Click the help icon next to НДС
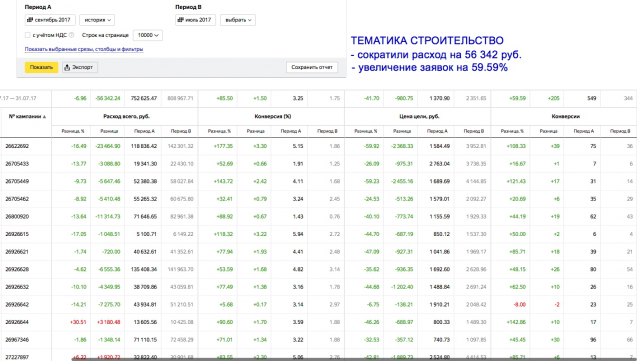Viewport: 640px width, 361px height. click(x=71, y=35)
